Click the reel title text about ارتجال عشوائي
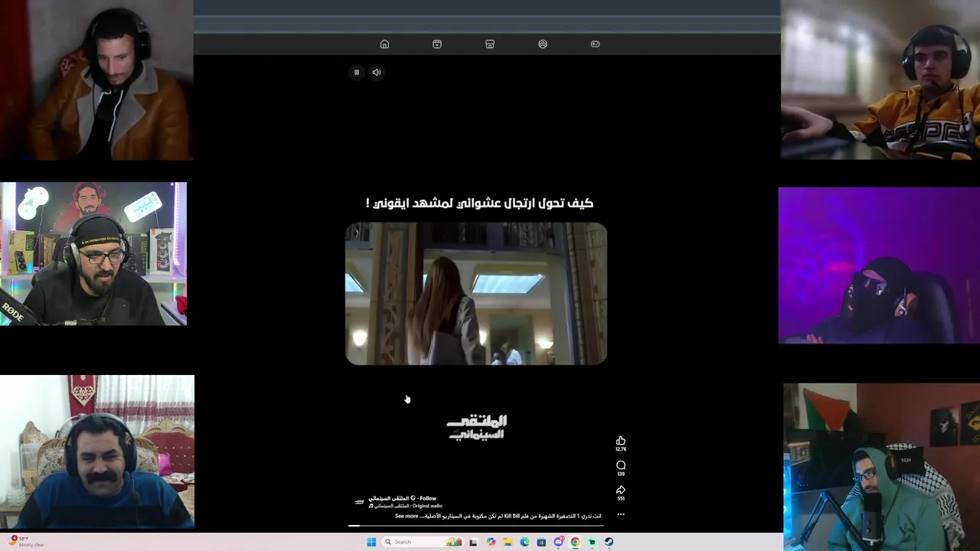 (479, 203)
